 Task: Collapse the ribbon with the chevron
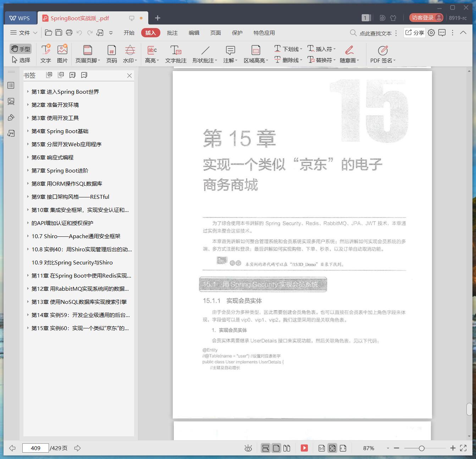tap(463, 33)
